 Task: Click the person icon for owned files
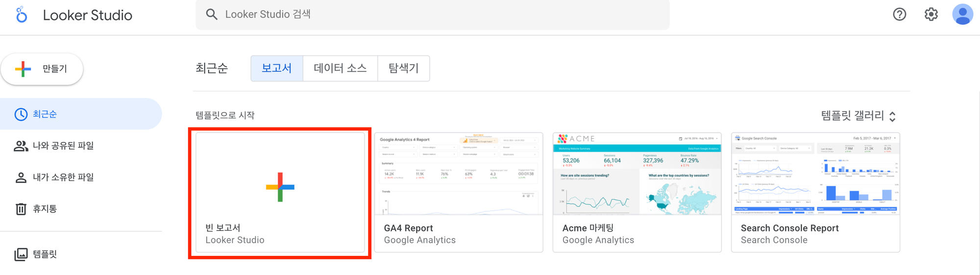[21, 178]
